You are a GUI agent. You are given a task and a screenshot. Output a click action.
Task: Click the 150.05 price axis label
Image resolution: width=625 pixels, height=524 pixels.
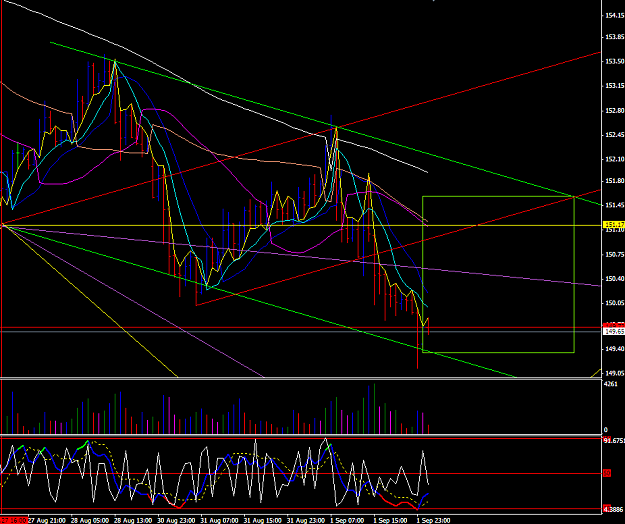(615, 303)
